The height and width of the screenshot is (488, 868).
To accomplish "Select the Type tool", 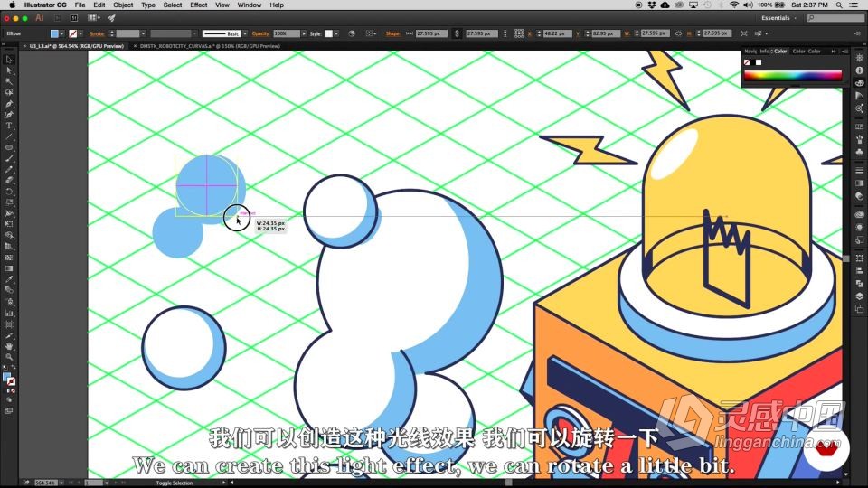I will point(9,126).
